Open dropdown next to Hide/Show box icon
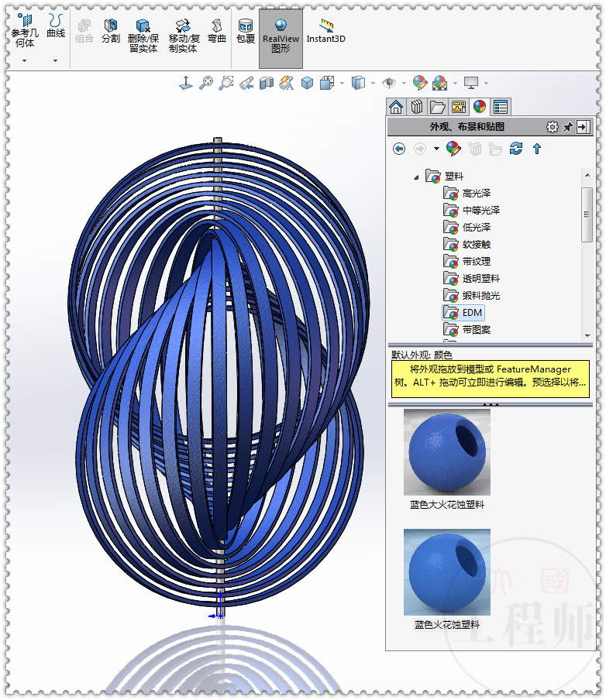606x700 pixels. [374, 83]
